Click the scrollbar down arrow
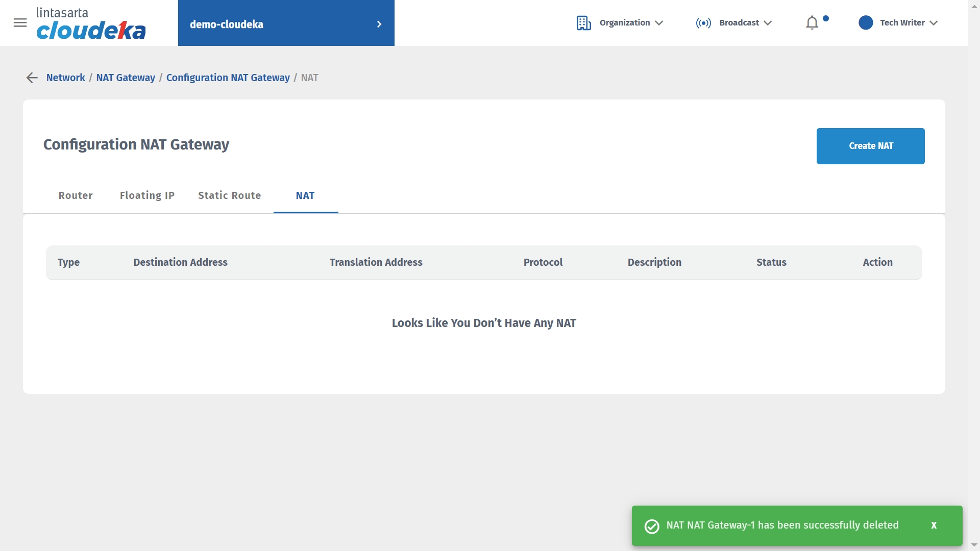This screenshot has height=551, width=980. 974,545
